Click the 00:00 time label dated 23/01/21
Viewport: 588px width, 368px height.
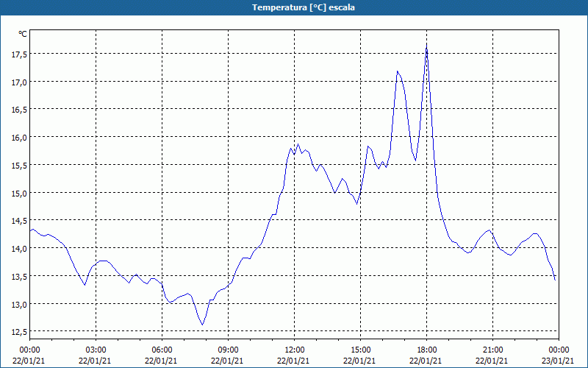[x=559, y=350]
